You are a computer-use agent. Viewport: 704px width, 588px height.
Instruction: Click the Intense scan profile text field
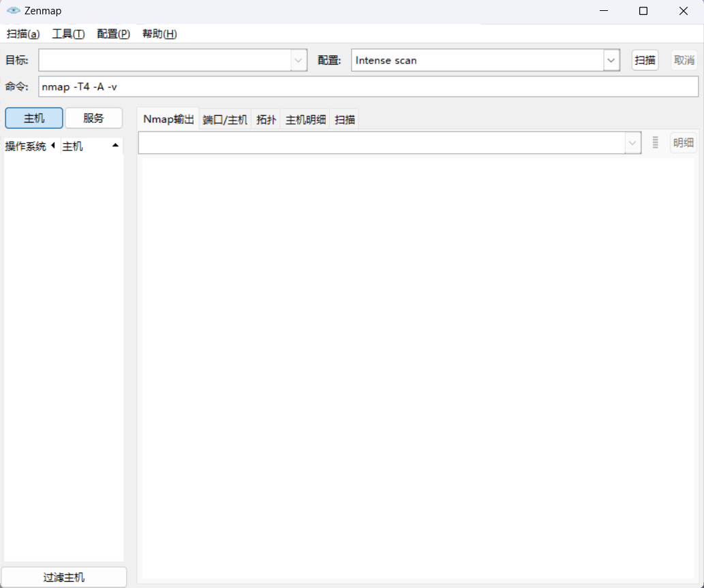[x=478, y=60]
